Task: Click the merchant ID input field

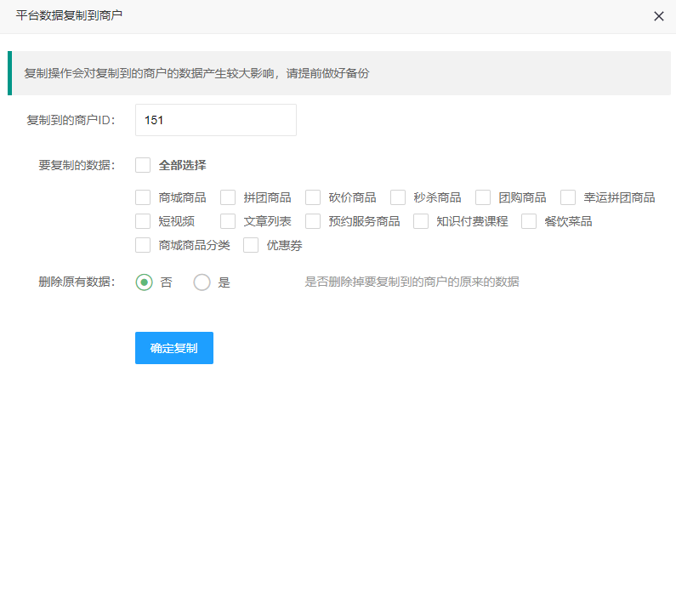Action: click(216, 120)
